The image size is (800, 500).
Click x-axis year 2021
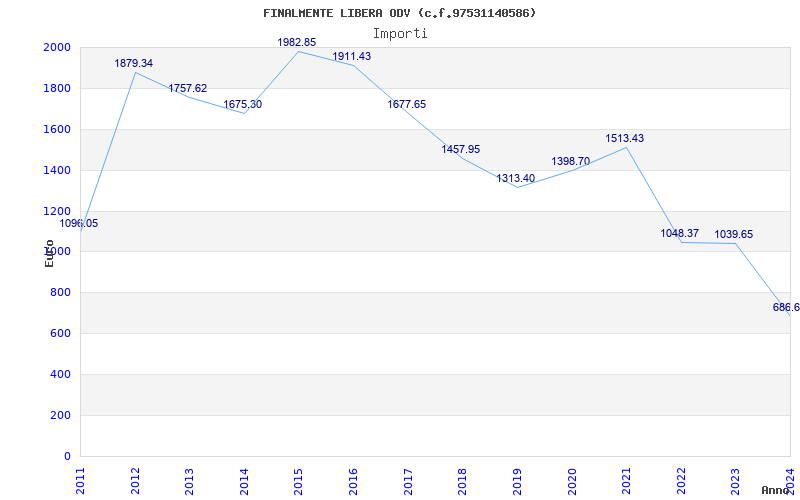point(627,481)
